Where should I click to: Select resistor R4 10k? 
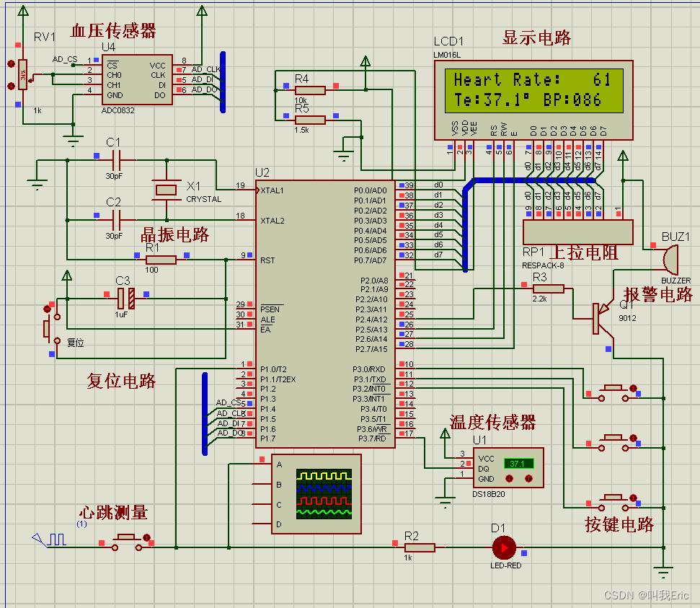click(310, 90)
